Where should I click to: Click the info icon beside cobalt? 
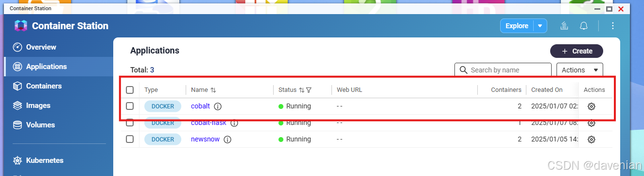218,106
